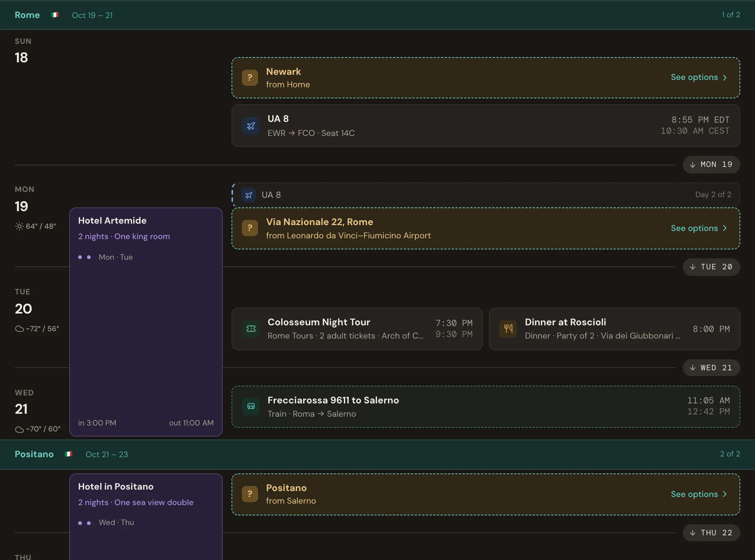
Task: Click the question mark icon for Newark
Action: (x=250, y=78)
